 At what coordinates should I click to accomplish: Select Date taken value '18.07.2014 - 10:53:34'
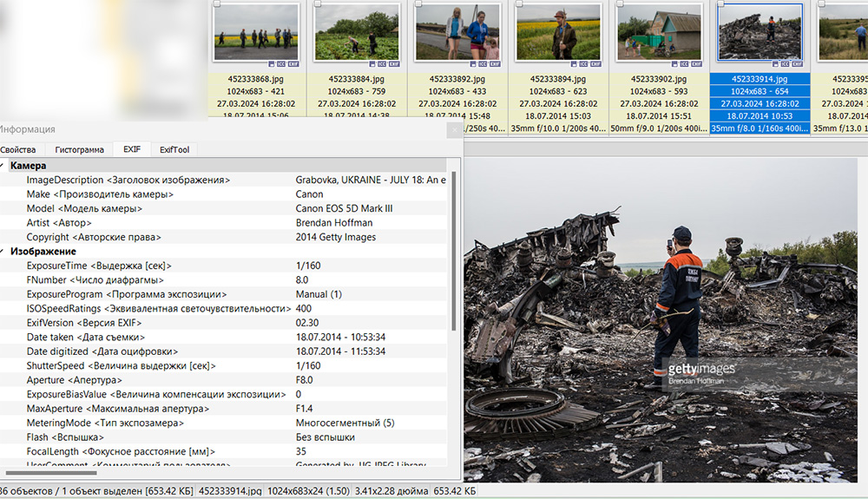pos(340,338)
